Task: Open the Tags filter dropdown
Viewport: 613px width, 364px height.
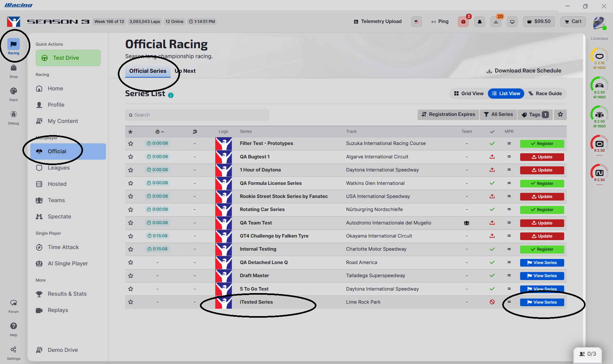Action: (x=535, y=115)
